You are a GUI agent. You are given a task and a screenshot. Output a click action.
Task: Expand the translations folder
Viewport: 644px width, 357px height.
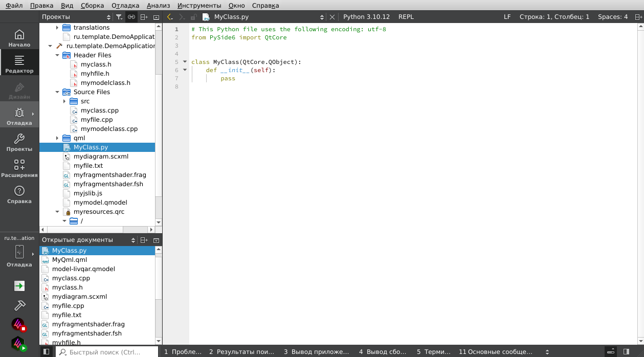tap(57, 28)
